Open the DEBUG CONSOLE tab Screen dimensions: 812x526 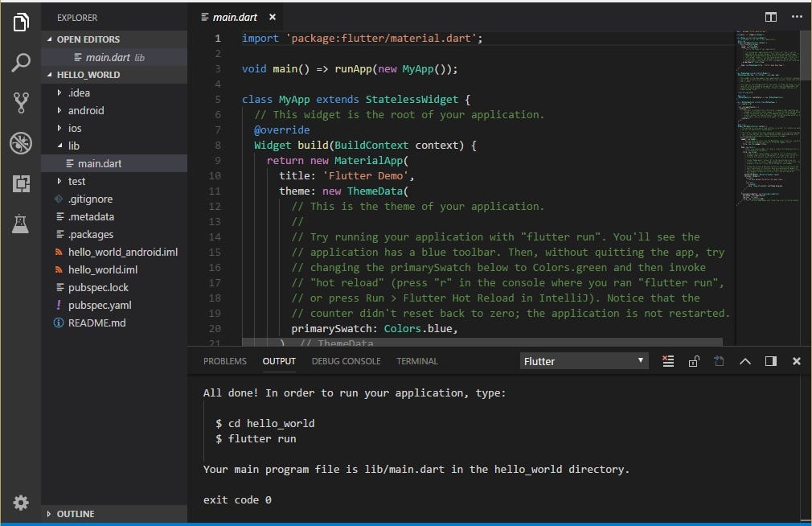click(346, 361)
